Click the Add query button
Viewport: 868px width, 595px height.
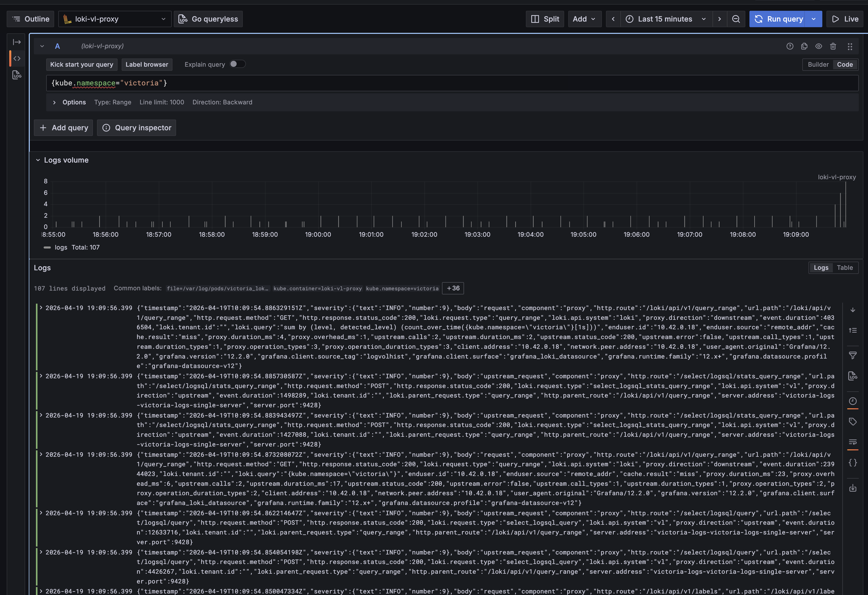click(x=63, y=128)
